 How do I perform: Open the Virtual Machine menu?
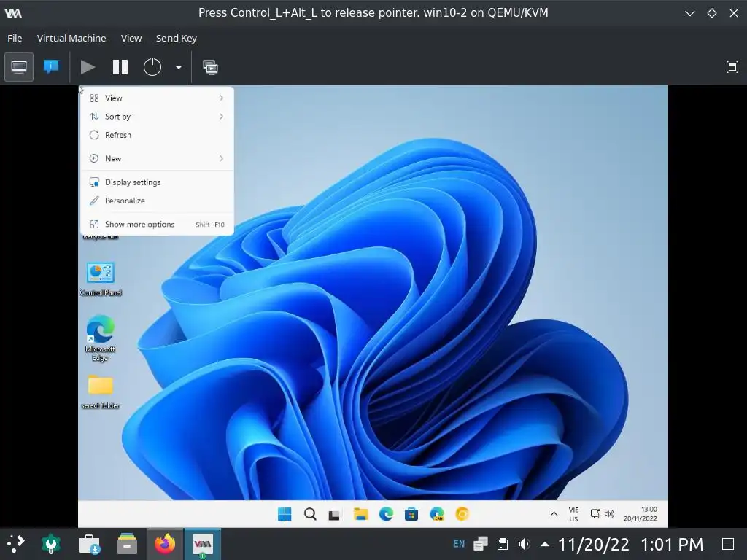coord(71,38)
